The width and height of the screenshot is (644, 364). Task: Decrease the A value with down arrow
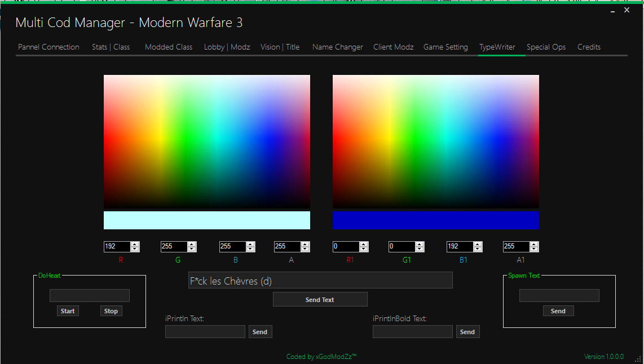(x=305, y=249)
